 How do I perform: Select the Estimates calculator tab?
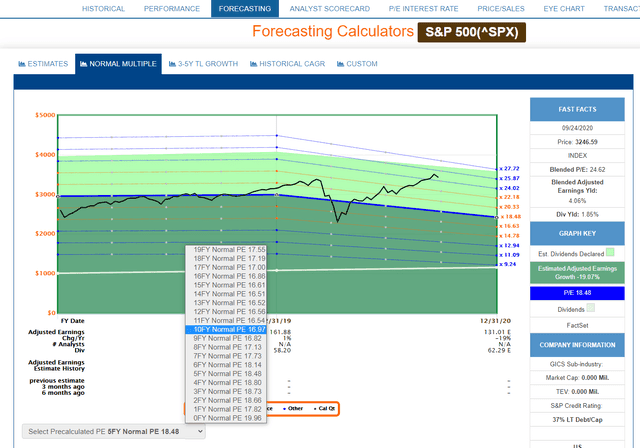click(x=43, y=64)
